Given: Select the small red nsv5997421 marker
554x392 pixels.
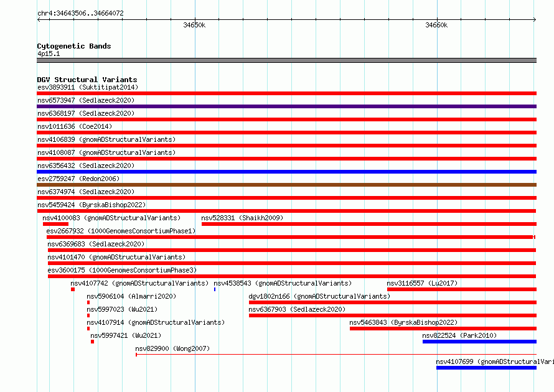Looking at the screenshot, I should point(92,342).
